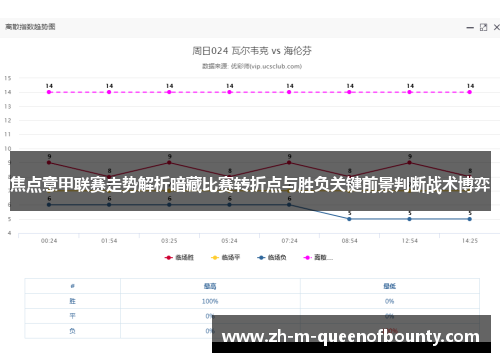
Task: Click the 14:25 x-axis label
Action: pyautogui.click(x=470, y=241)
